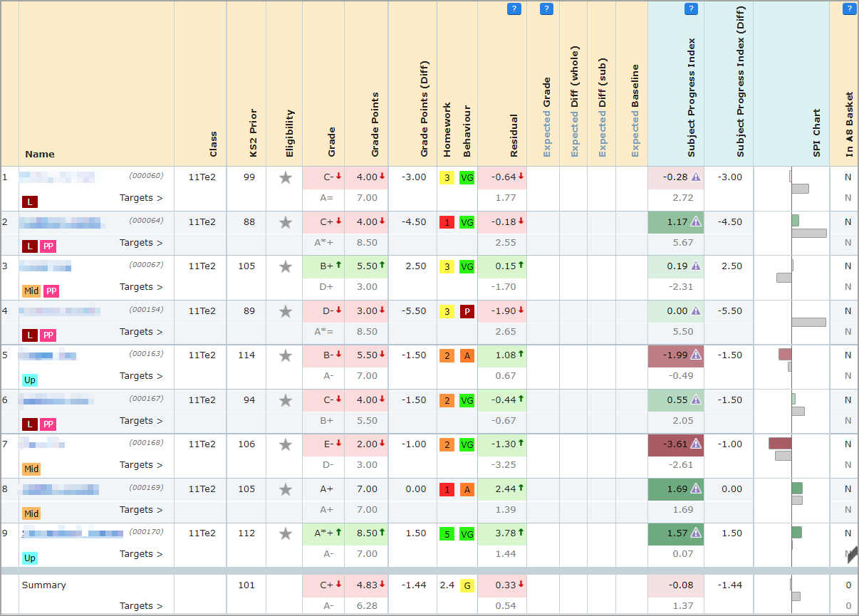The image size is (859, 616).
Task: Click the help icon above Residual column
Action: (x=514, y=9)
